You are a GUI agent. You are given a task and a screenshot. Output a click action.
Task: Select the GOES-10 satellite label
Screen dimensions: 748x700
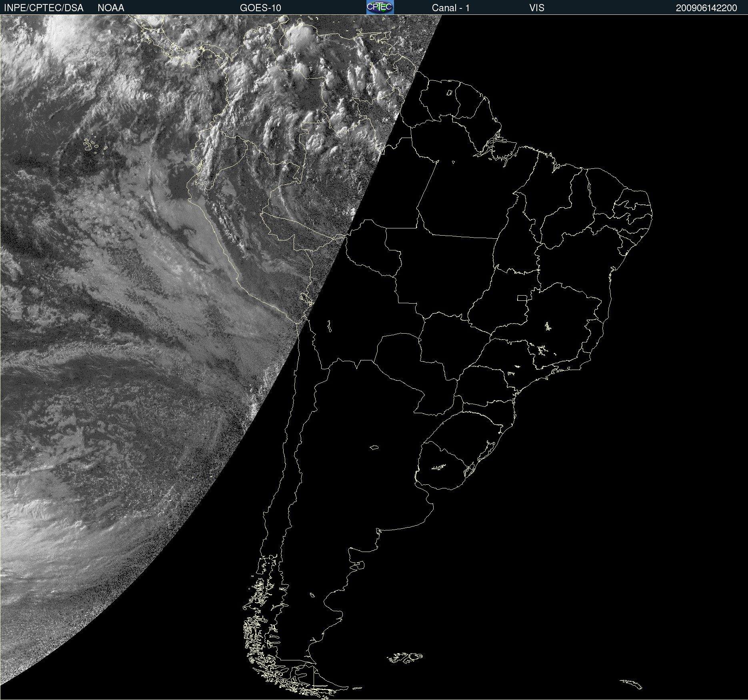pyautogui.click(x=260, y=8)
